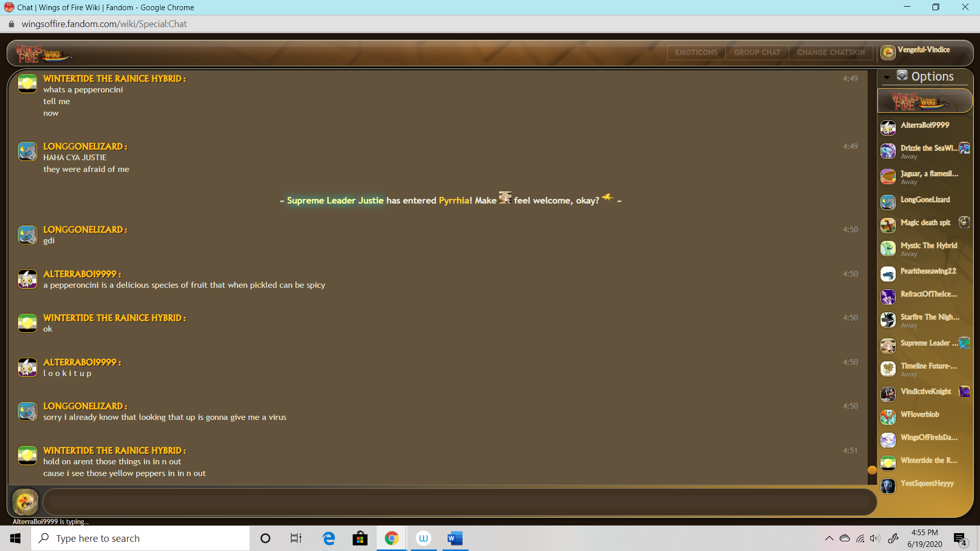This screenshot has width=980, height=551.
Task: Click the YeetSqueetHeyyy user avatar
Action: [888, 486]
